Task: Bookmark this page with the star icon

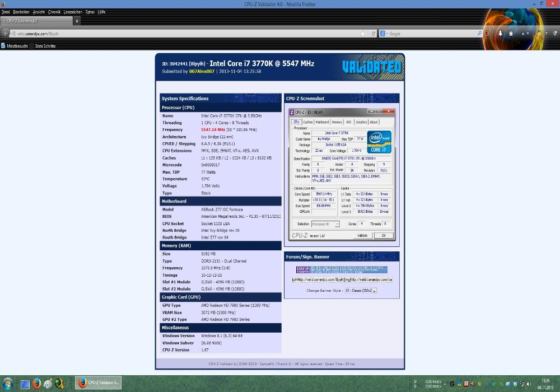Action: (x=363, y=34)
